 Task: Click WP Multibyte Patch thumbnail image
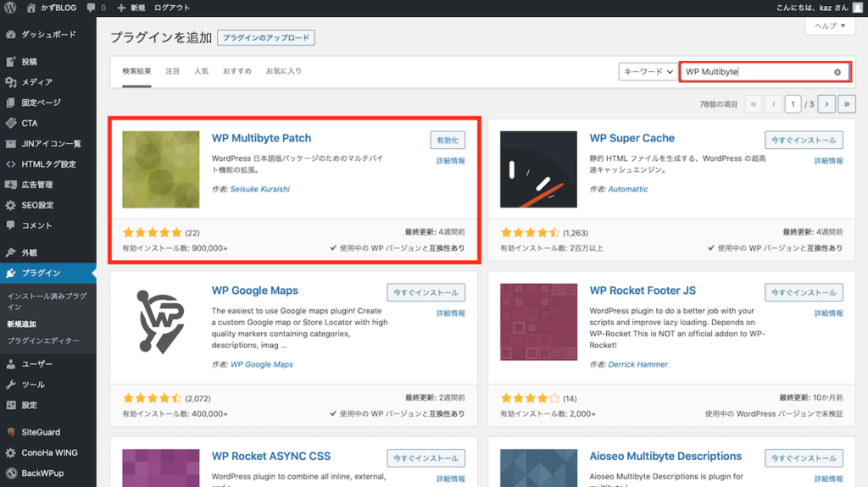(160, 169)
